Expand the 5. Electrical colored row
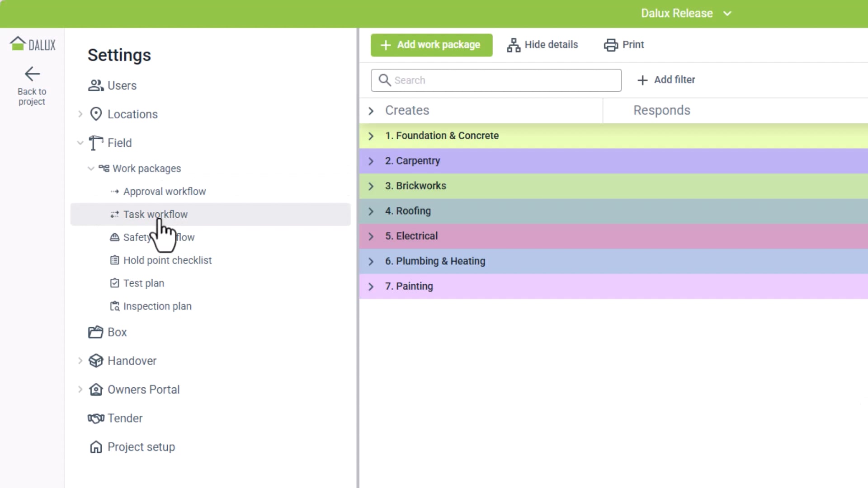This screenshot has height=488, width=868. point(371,236)
